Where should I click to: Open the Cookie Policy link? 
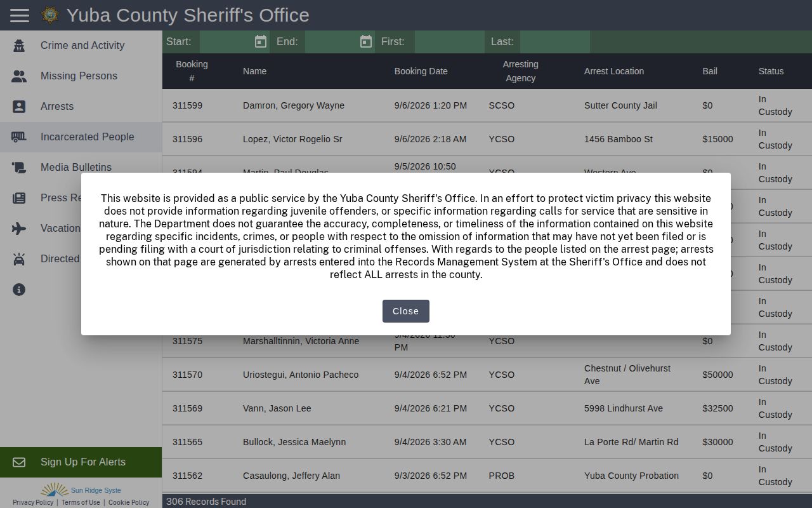coord(129,502)
